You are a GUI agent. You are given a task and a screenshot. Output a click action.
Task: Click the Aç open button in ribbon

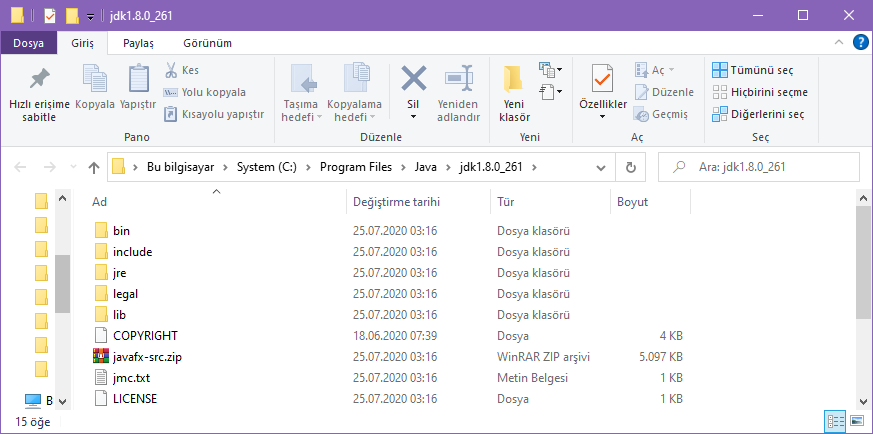click(655, 70)
